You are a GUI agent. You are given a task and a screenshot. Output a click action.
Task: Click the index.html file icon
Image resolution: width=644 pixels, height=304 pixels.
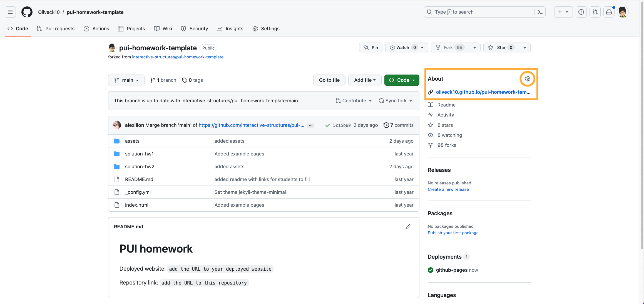click(117, 205)
